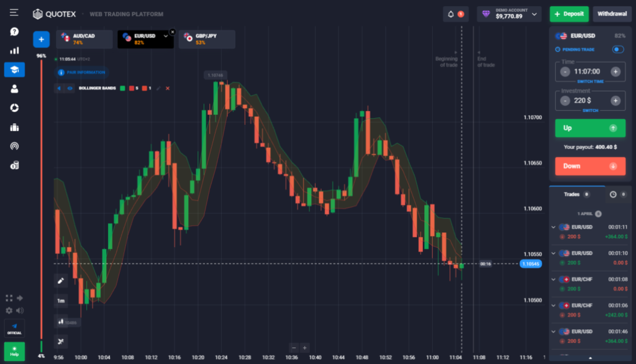Open the Trades tab in the right panel

tap(571, 194)
